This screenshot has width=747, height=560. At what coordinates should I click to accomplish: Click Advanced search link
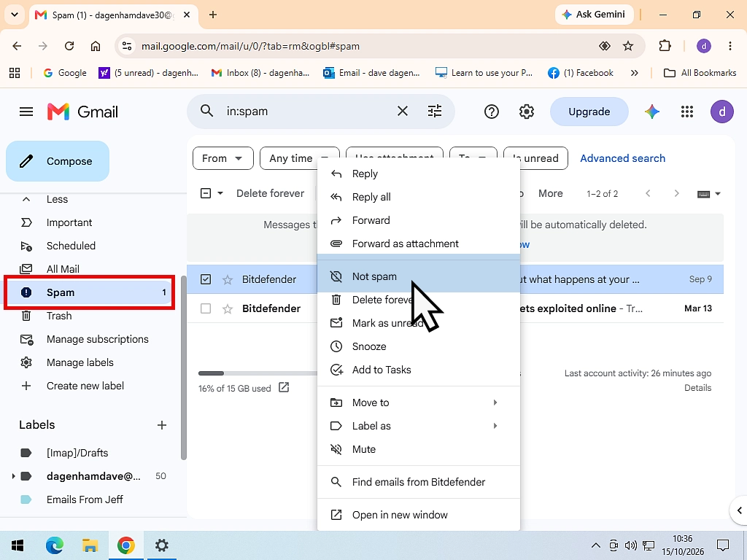[623, 158]
